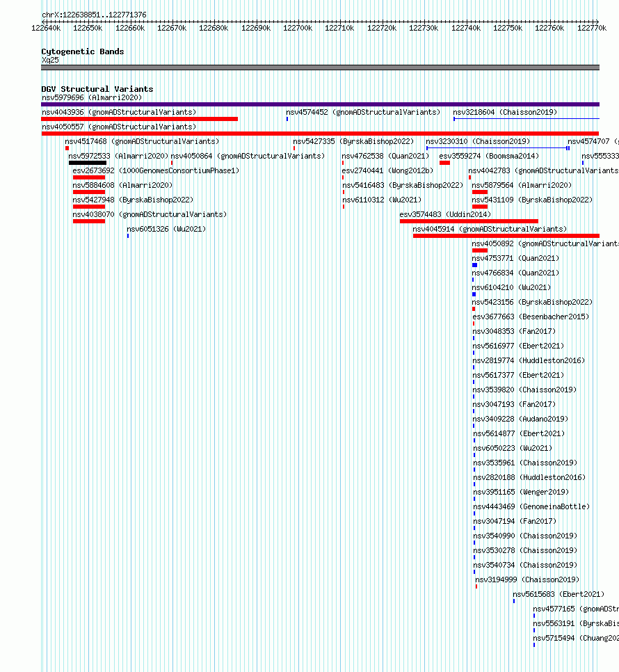Click the 122700k ruler tick label
Image resolution: width=619 pixels, height=672 pixels.
pyautogui.click(x=298, y=28)
